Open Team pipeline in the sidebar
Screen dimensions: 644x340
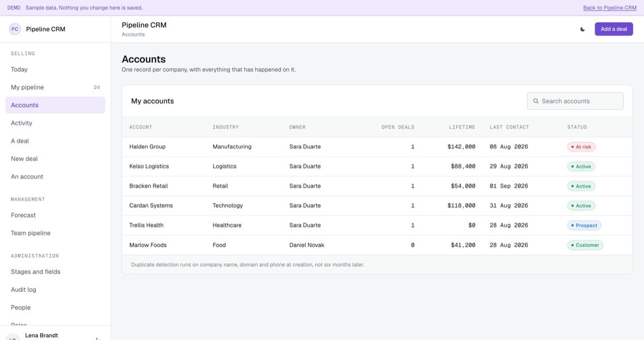(55, 233)
